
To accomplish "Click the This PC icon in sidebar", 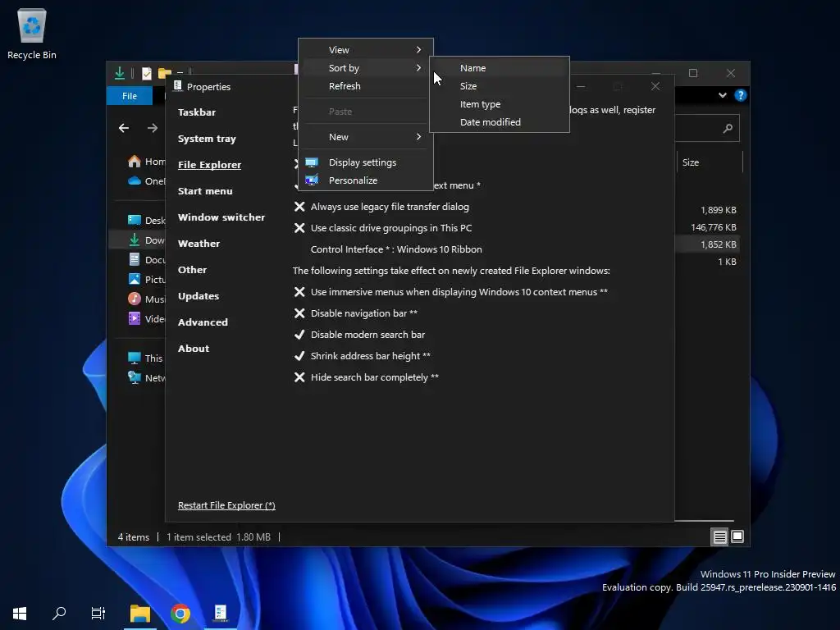I will coord(135,358).
